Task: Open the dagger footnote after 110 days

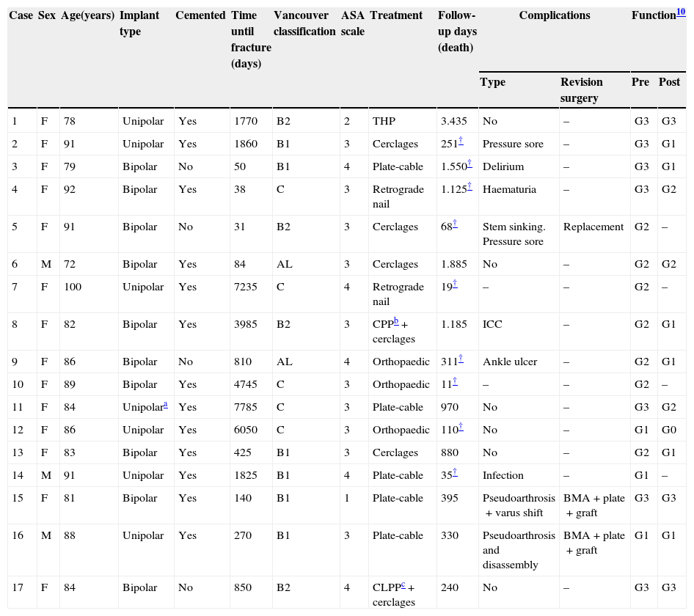Action: (x=460, y=427)
